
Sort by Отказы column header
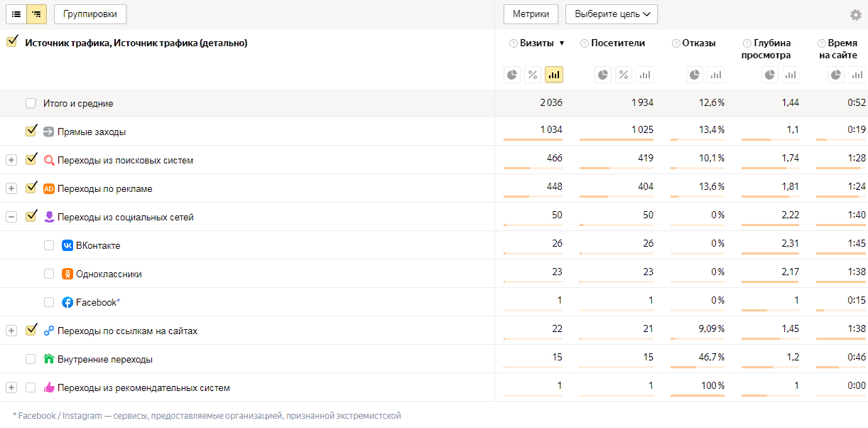699,43
